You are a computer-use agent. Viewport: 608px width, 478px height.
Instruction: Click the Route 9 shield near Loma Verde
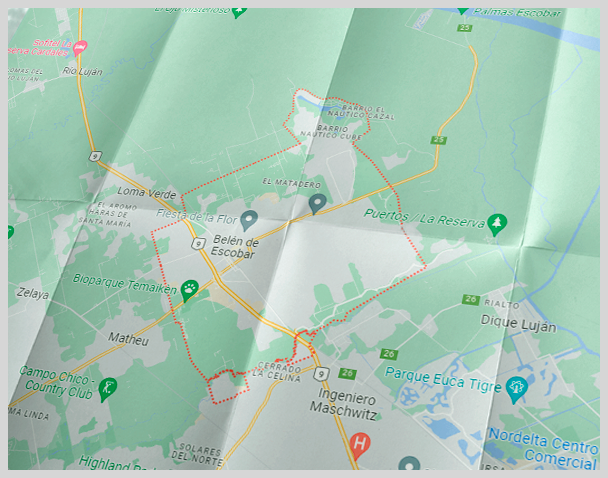(97, 156)
